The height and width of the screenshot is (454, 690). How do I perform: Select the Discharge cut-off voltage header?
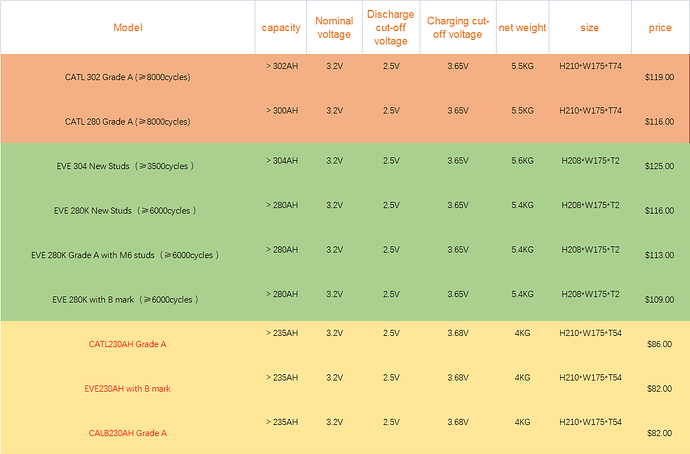pos(391,27)
